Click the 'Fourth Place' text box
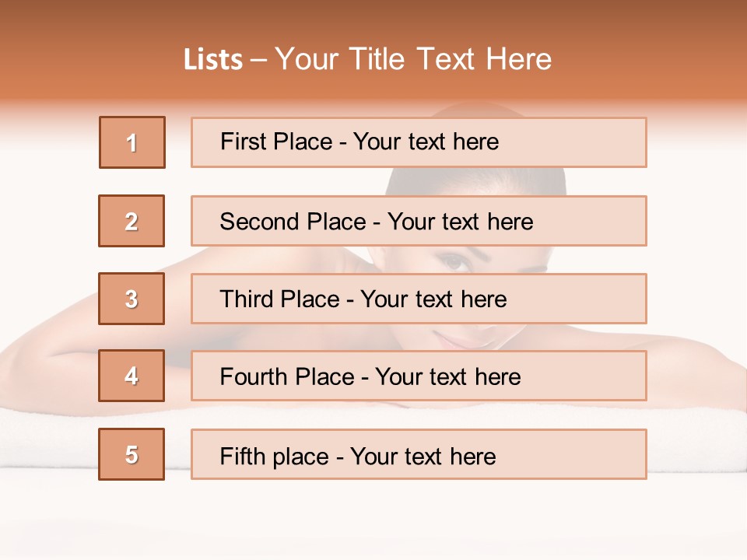Viewport: 747px width, 560px height. (x=419, y=376)
